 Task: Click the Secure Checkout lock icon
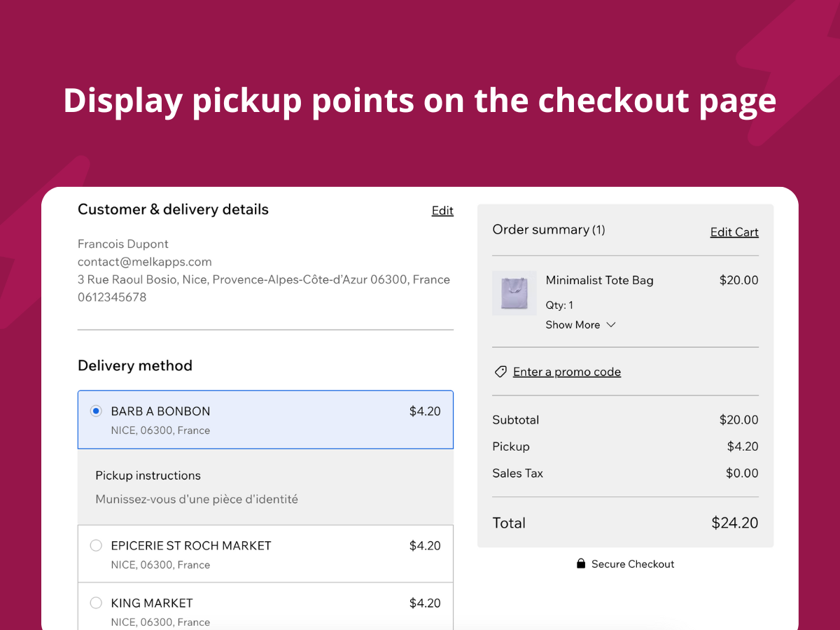(x=581, y=563)
